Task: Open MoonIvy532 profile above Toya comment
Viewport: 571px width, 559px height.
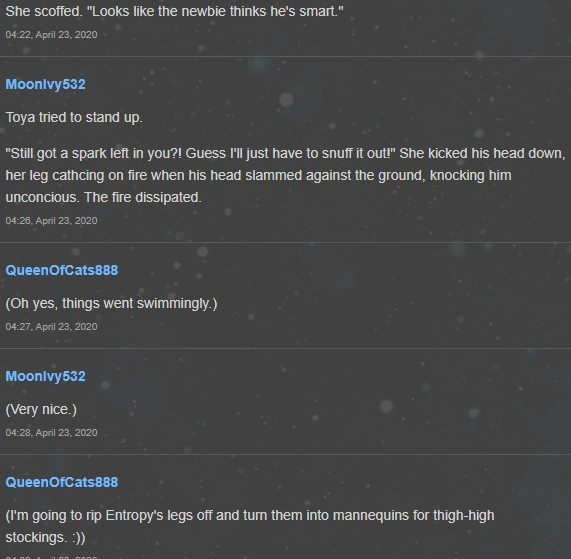Action: 46,84
